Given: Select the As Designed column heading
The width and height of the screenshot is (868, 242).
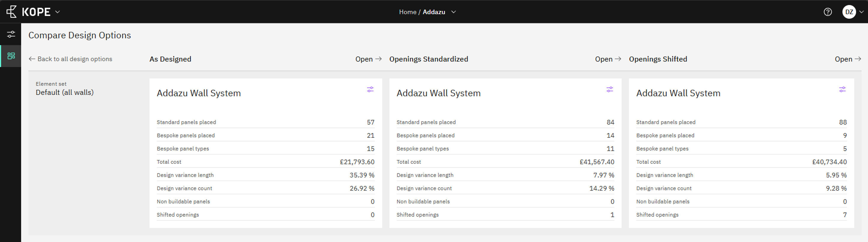Looking at the screenshot, I should 170,59.
